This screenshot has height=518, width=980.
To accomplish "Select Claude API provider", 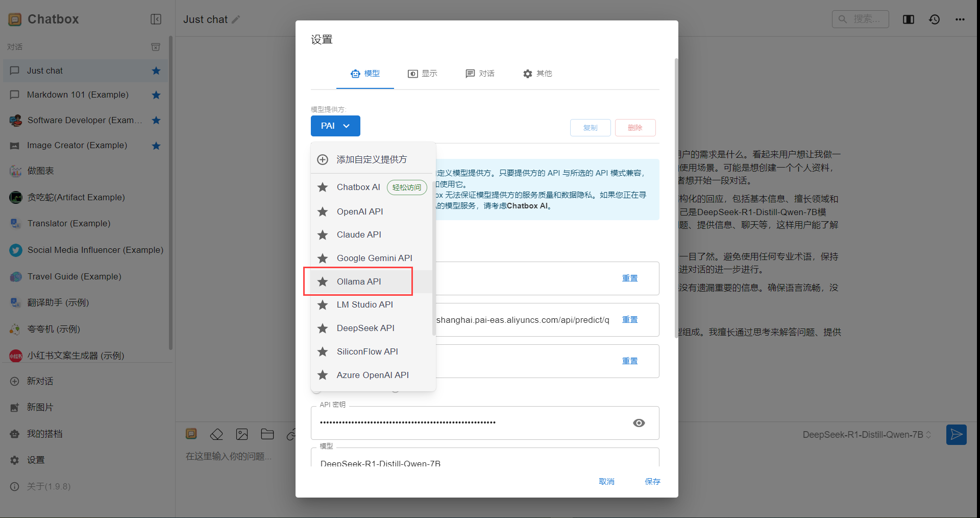I will pyautogui.click(x=372, y=234).
